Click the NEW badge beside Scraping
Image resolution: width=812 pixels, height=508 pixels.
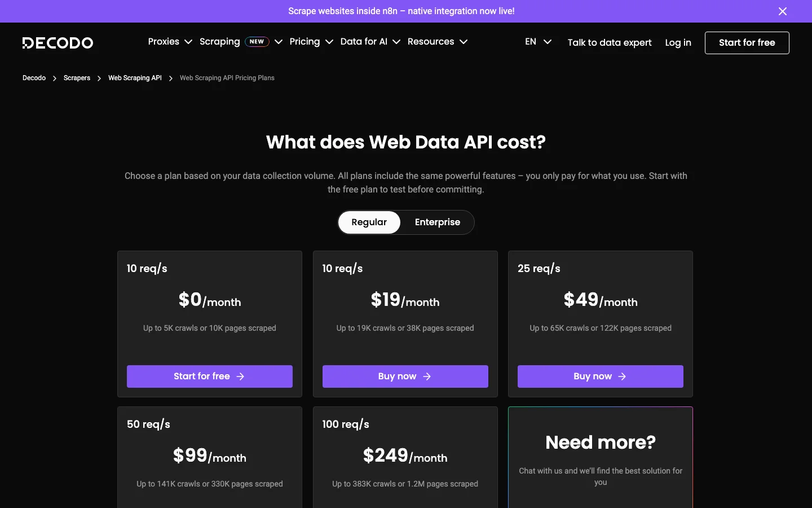(x=257, y=42)
